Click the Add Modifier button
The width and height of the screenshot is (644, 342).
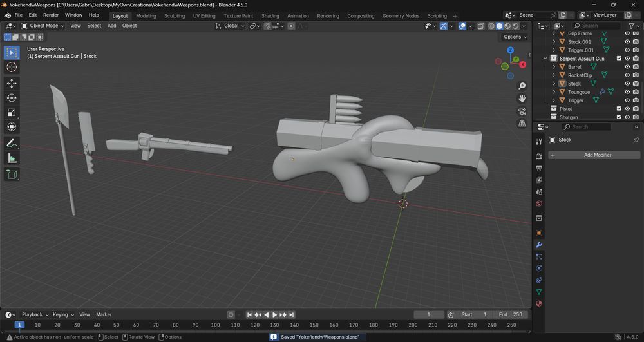tap(593, 155)
